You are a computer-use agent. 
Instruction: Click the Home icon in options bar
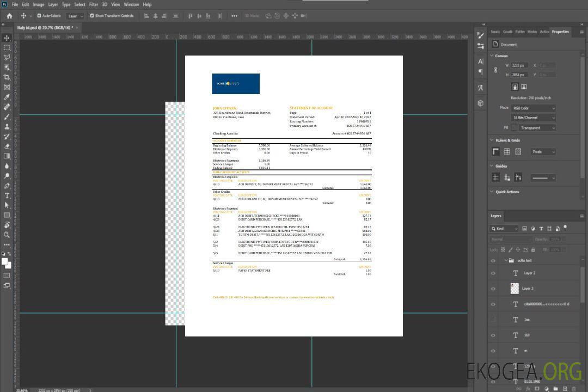tap(9, 16)
